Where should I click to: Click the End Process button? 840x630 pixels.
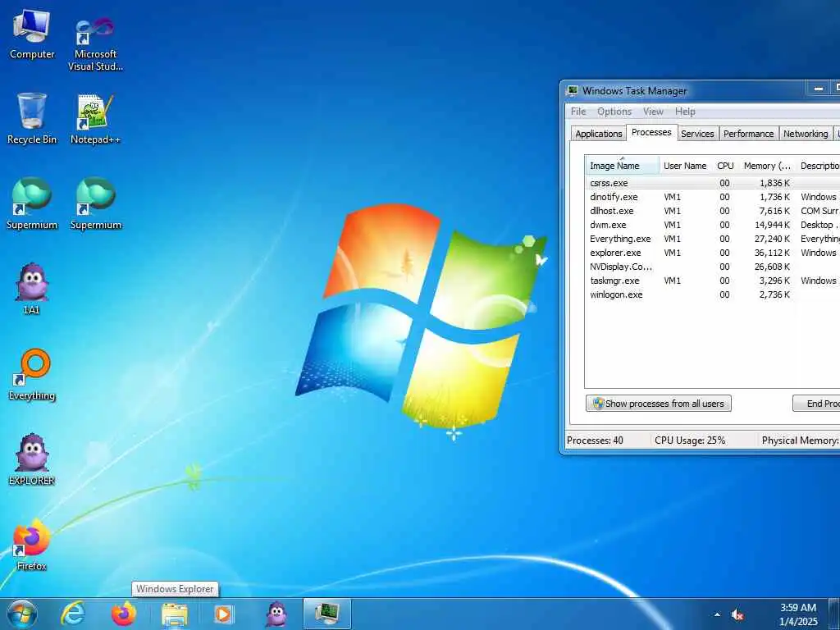[x=816, y=404]
